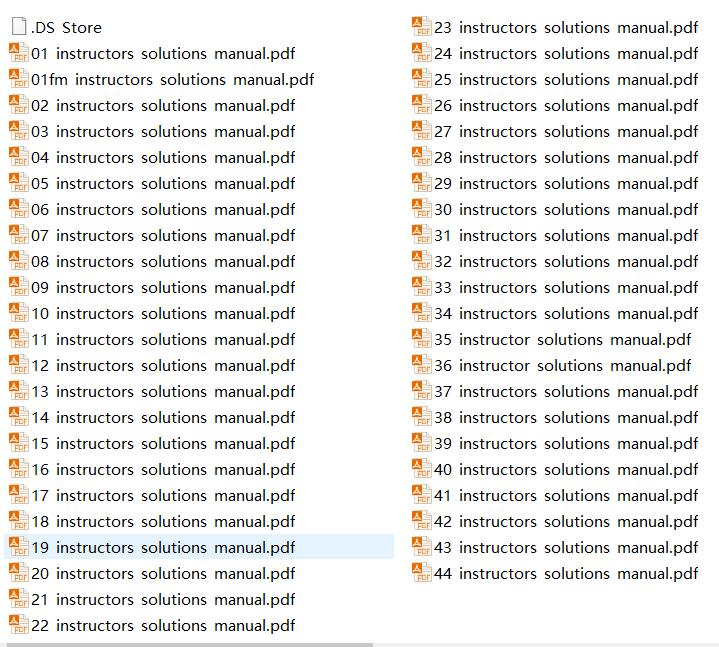
Task: Click PDF icon beside 29 instructors solutions manual
Action: tap(422, 182)
